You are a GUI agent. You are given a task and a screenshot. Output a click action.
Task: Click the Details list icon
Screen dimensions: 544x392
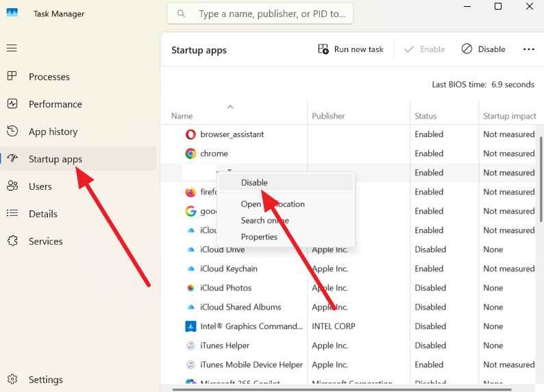point(12,213)
